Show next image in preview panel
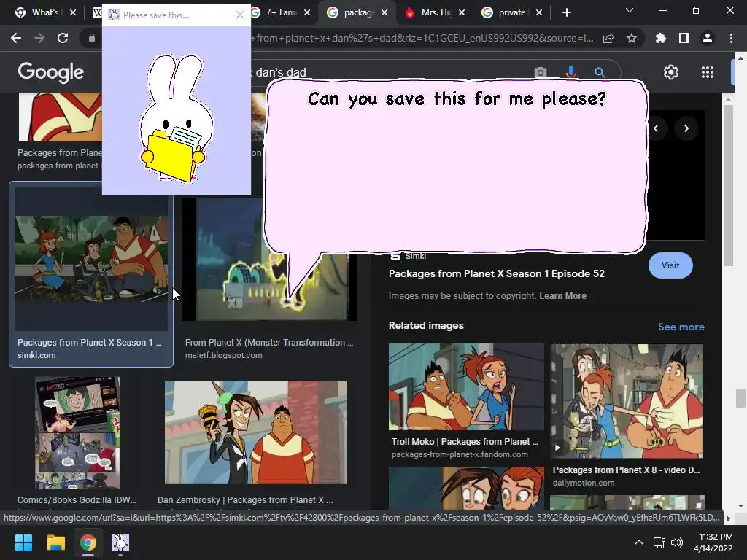 pos(686,128)
